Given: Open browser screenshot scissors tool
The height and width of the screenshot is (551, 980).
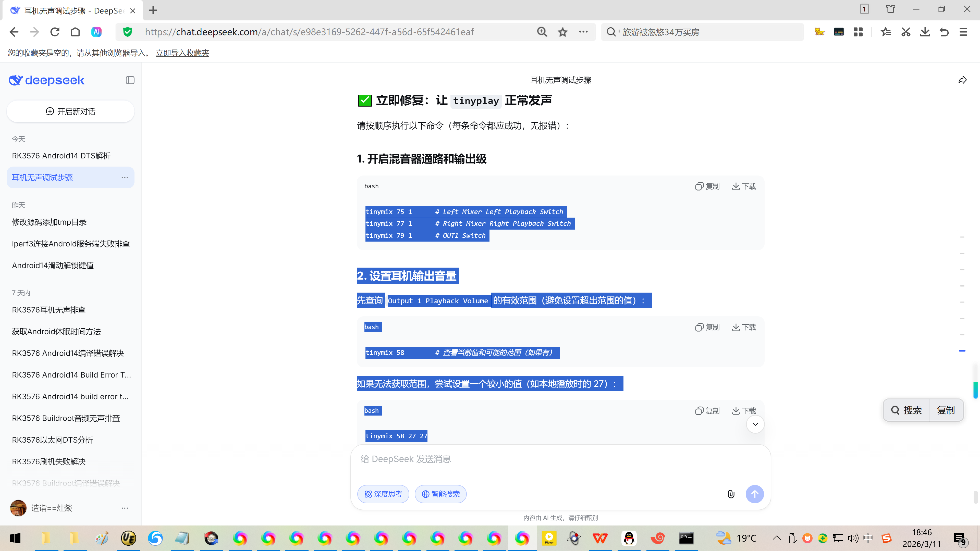Looking at the screenshot, I should point(906,32).
